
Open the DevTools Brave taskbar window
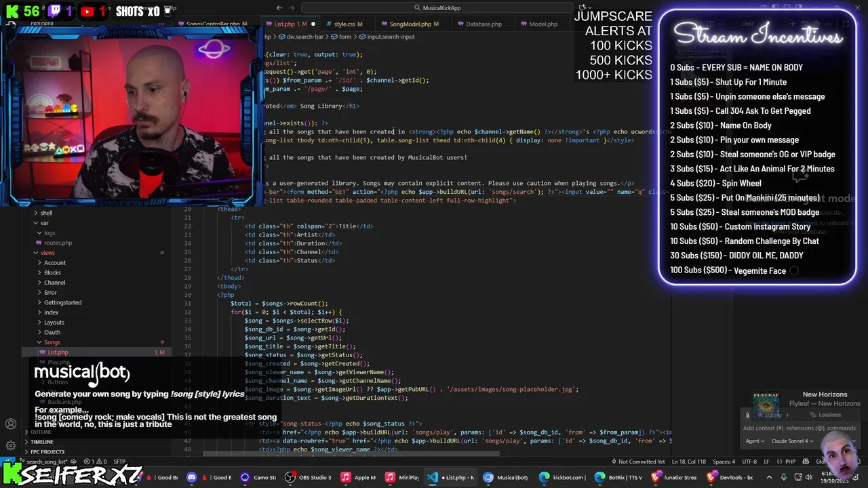[x=729, y=477]
